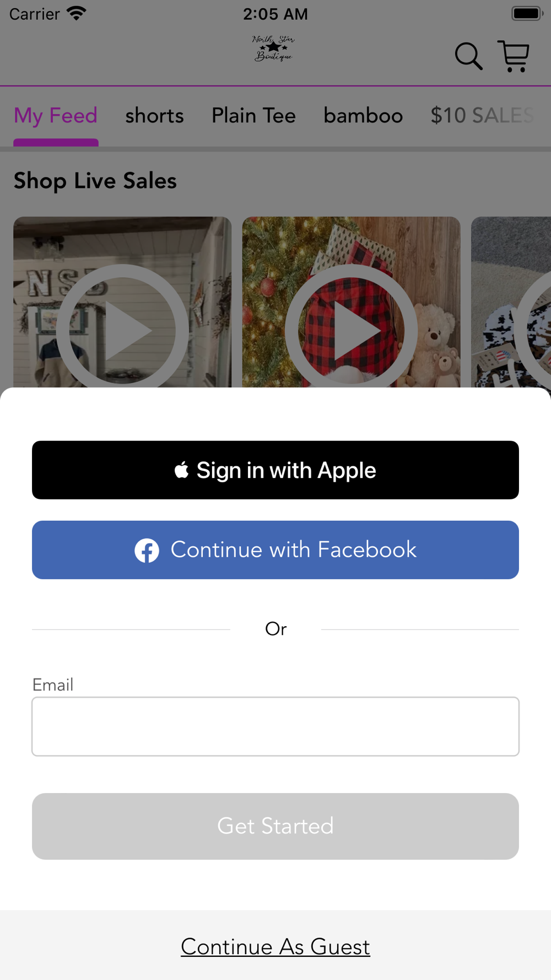
Task: Sign in with Apple button
Action: (275, 470)
